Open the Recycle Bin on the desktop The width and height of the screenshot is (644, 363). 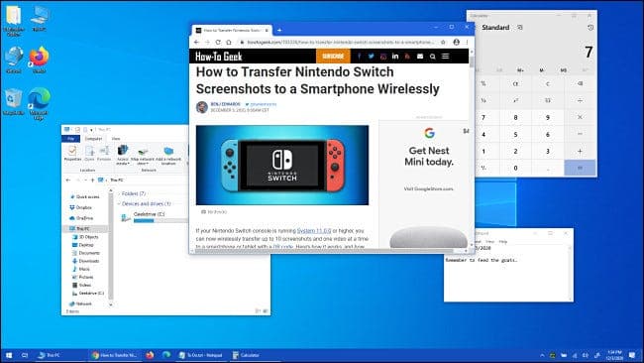coord(13,101)
